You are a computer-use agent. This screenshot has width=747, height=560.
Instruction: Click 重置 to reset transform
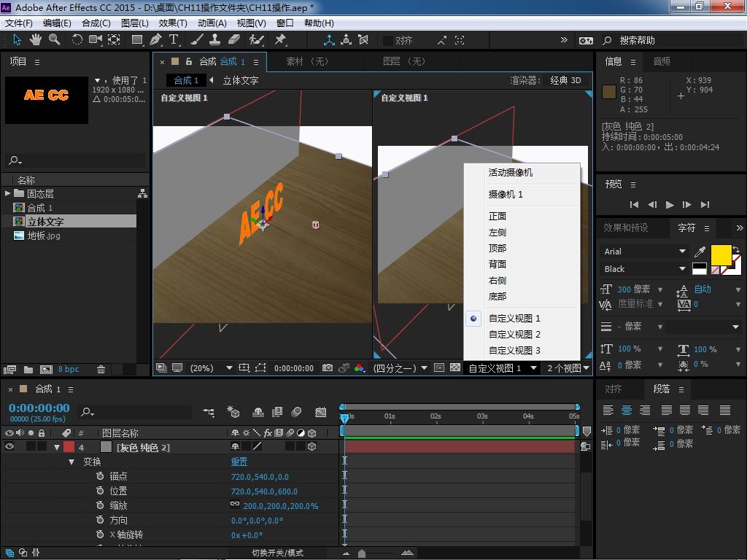239,462
